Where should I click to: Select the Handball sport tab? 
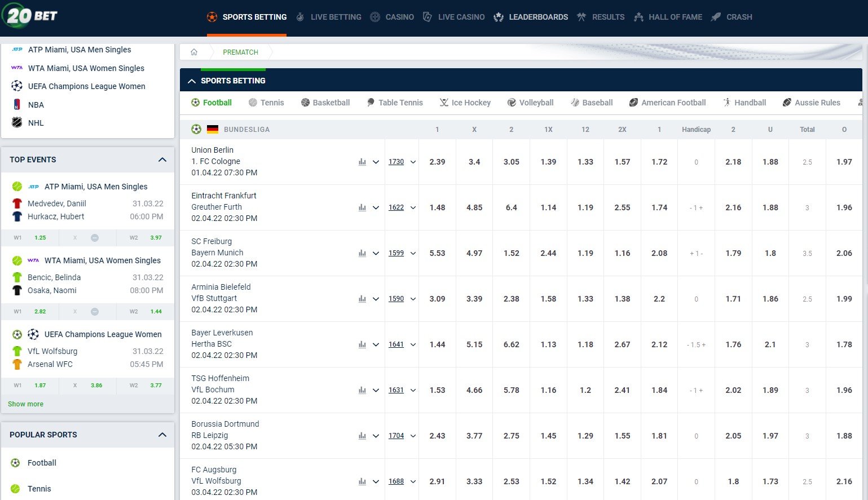(x=744, y=103)
